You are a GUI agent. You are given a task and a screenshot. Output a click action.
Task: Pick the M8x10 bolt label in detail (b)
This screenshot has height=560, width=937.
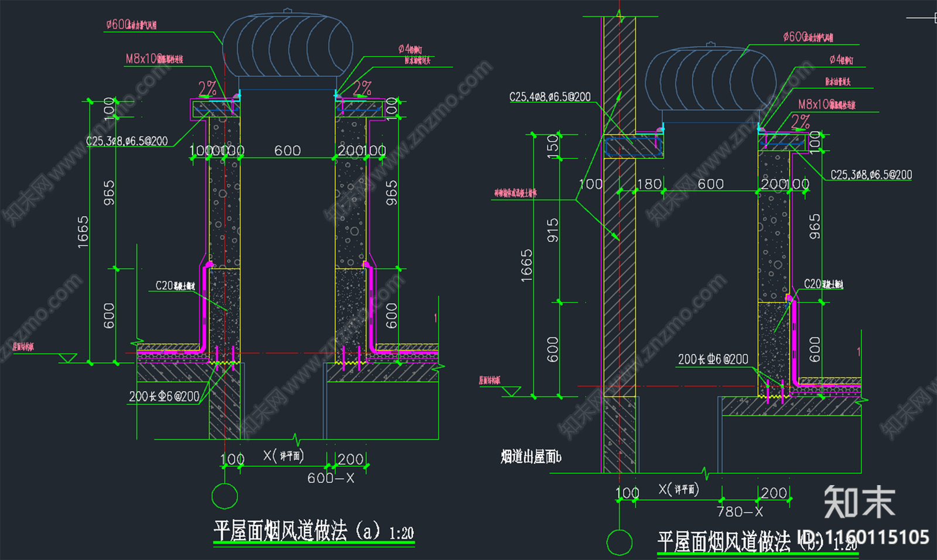826,104
